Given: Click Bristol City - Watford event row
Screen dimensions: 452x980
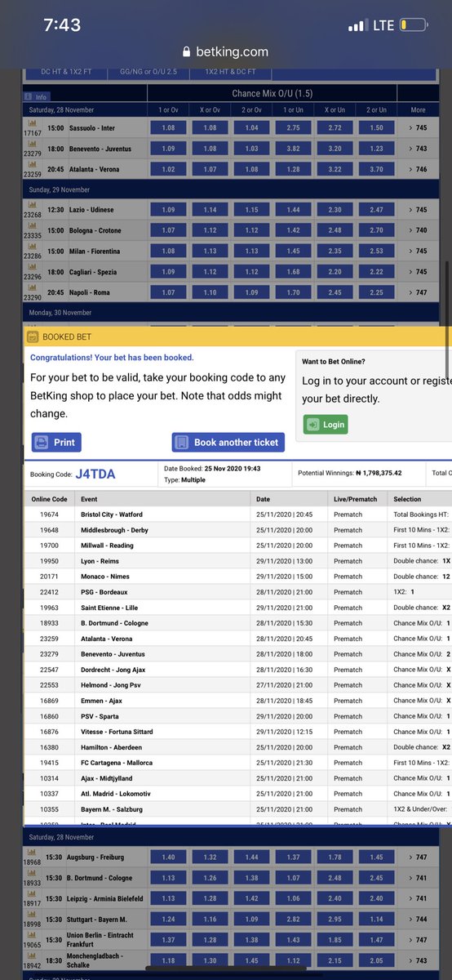Looking at the screenshot, I should coord(238,514).
